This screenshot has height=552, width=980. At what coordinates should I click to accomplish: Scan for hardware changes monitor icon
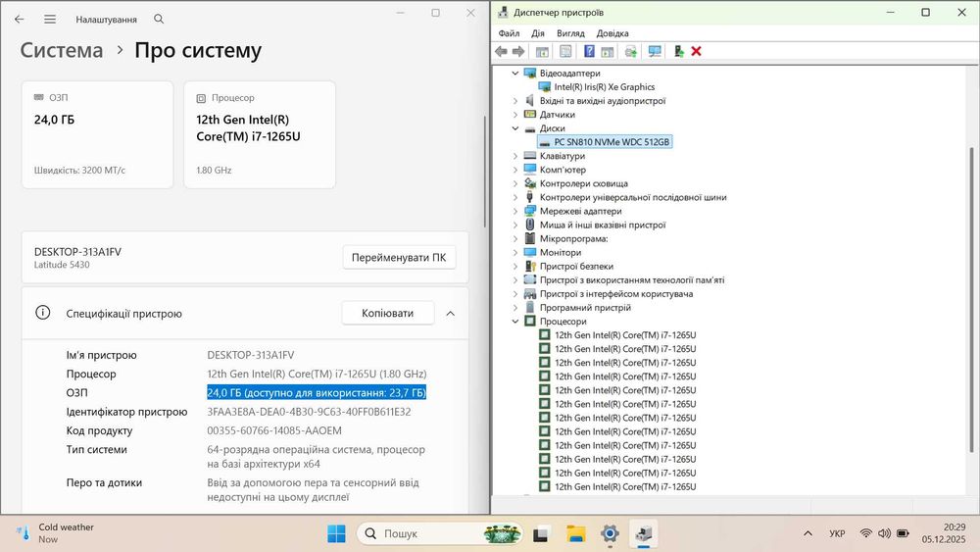(x=655, y=51)
